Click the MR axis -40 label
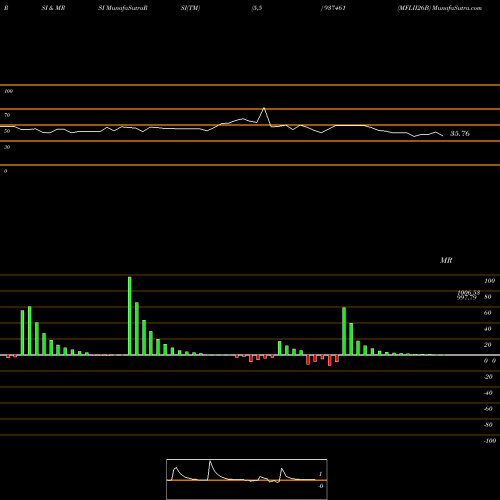 [x=488, y=393]
